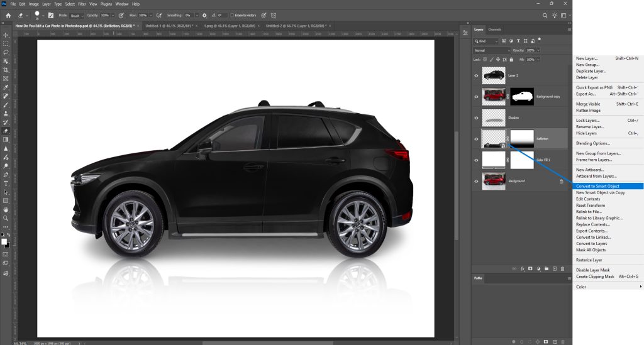Hide the Background layer eye
This screenshot has height=345, width=644.
coord(477,181)
